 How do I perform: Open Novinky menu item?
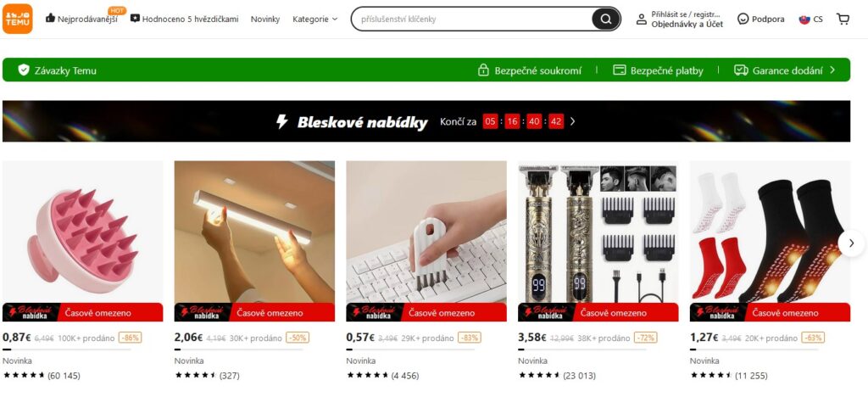265,19
